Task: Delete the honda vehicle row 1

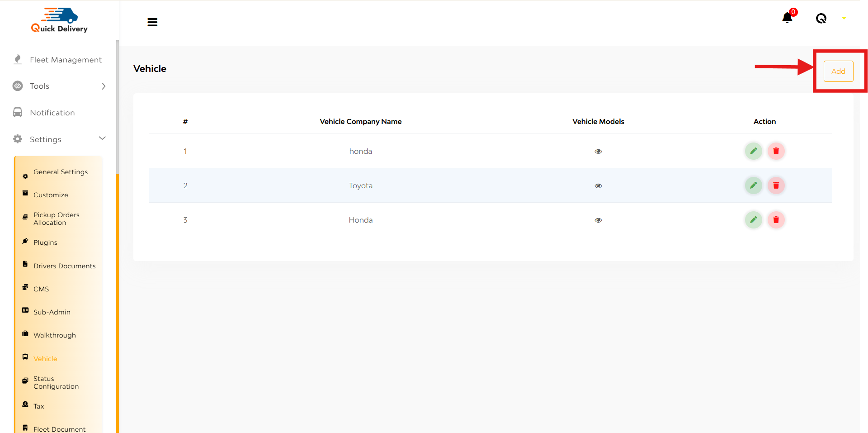Action: (x=776, y=151)
